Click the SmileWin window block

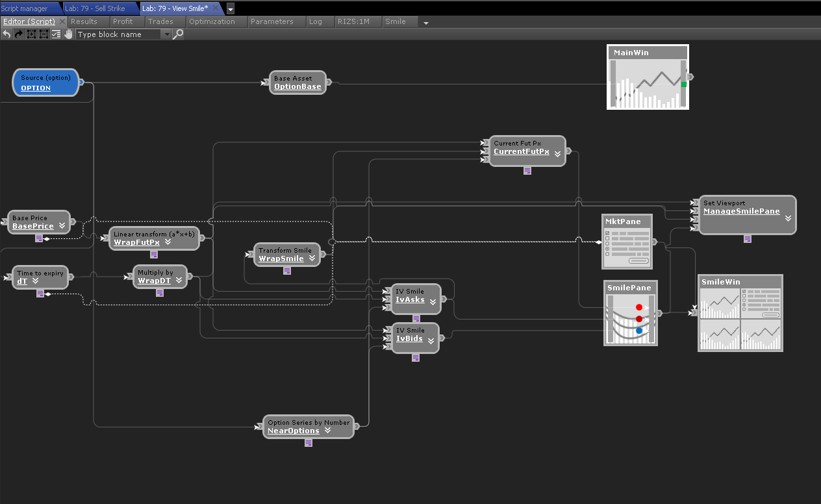[740, 314]
